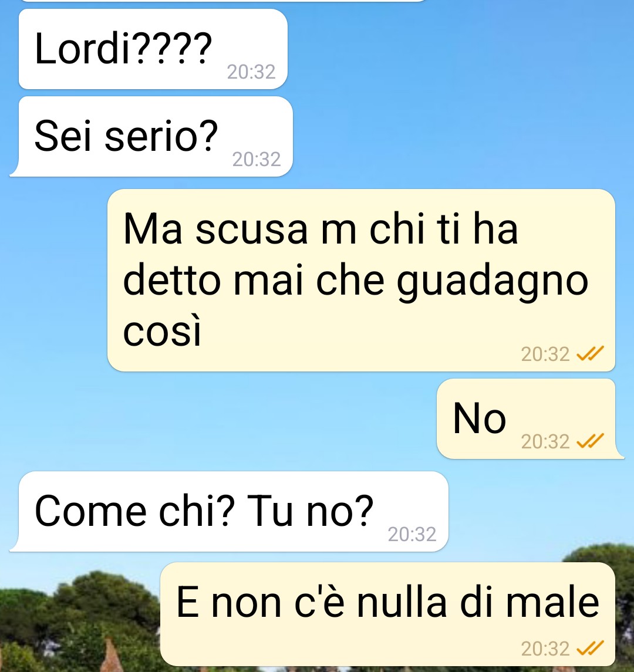Tap the word 'guadagno' in the yellow bubble

(493, 283)
